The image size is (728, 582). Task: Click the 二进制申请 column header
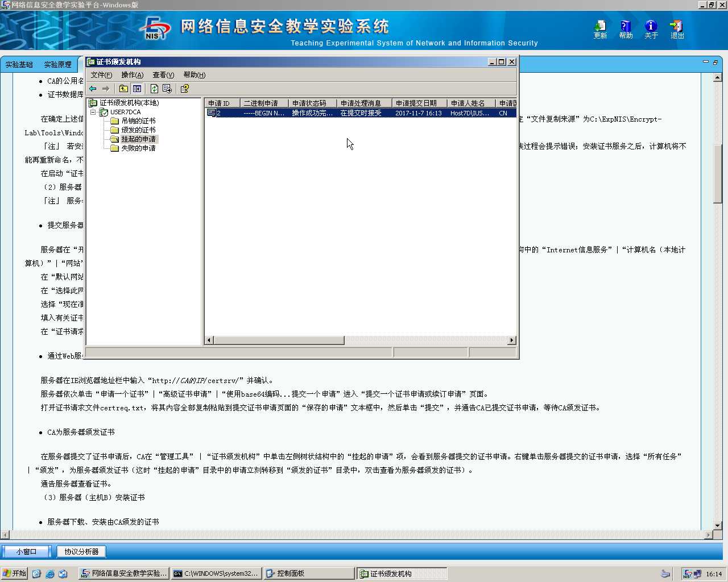[264, 103]
